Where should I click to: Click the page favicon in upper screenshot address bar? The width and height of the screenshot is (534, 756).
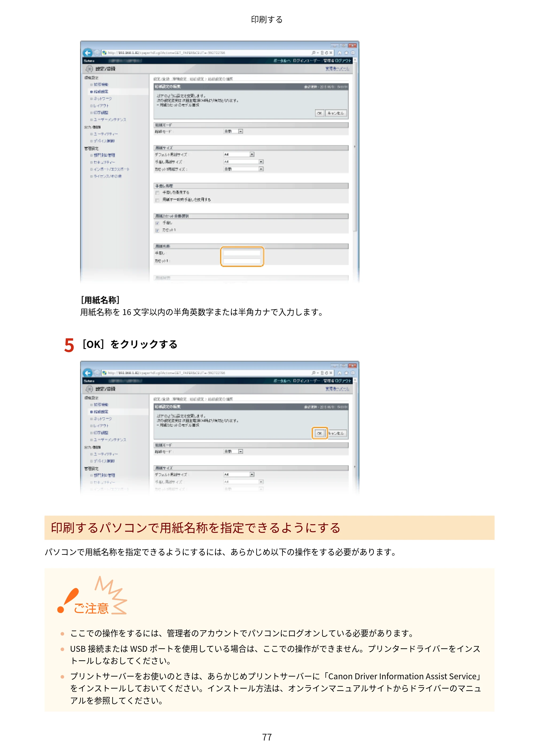pyautogui.click(x=104, y=53)
